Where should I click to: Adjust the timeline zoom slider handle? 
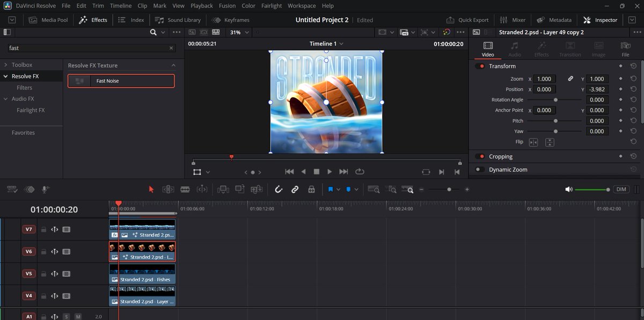point(449,190)
